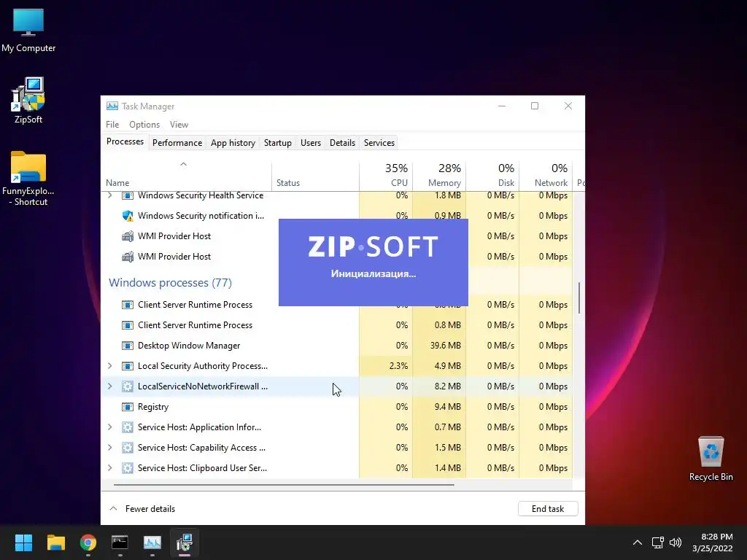Image resolution: width=747 pixels, height=560 pixels.
Task: Show hidden tray icons chevron
Action: (638, 542)
